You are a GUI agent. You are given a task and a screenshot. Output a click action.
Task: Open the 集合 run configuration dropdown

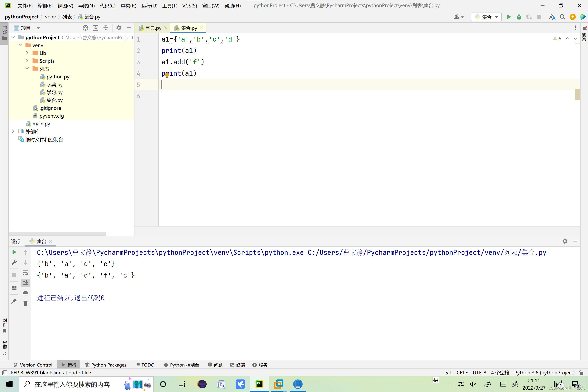(x=486, y=17)
